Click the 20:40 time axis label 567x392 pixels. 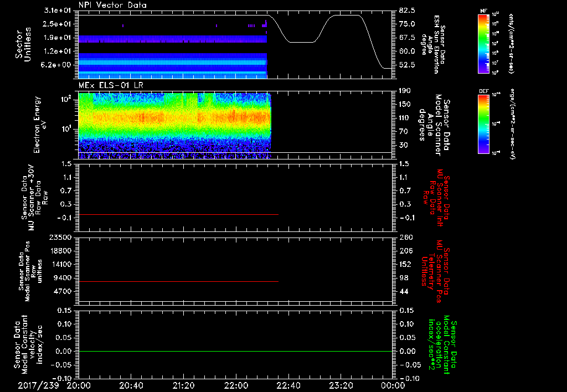pos(131,385)
